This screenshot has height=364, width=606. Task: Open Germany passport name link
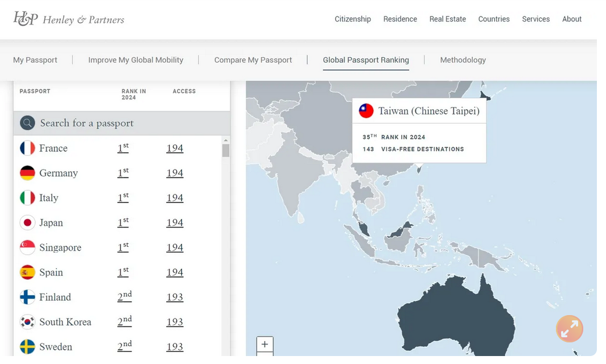59,173
